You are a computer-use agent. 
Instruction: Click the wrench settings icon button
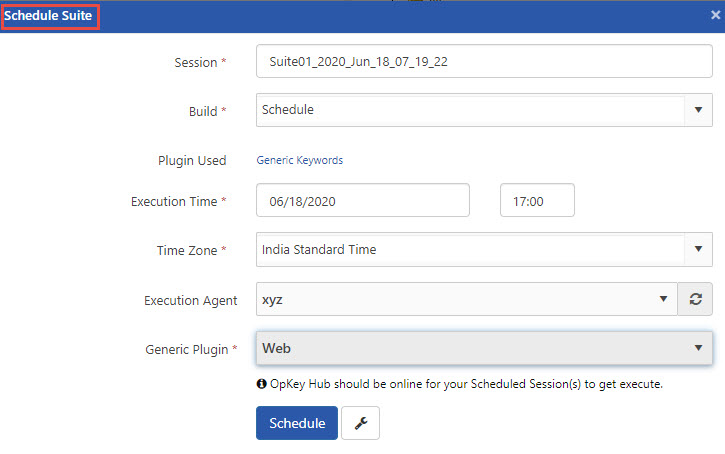pyautogui.click(x=360, y=423)
